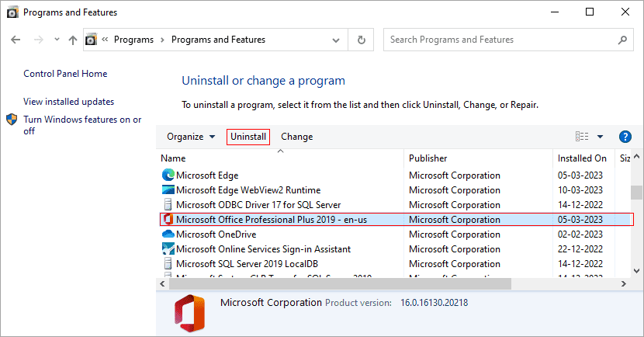The image size is (644, 337).
Task: Click the Microsoft OneDrive cloud icon
Action: 168,235
